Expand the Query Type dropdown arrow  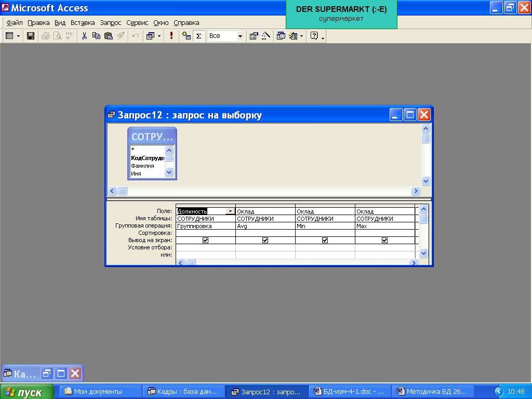pos(159,36)
